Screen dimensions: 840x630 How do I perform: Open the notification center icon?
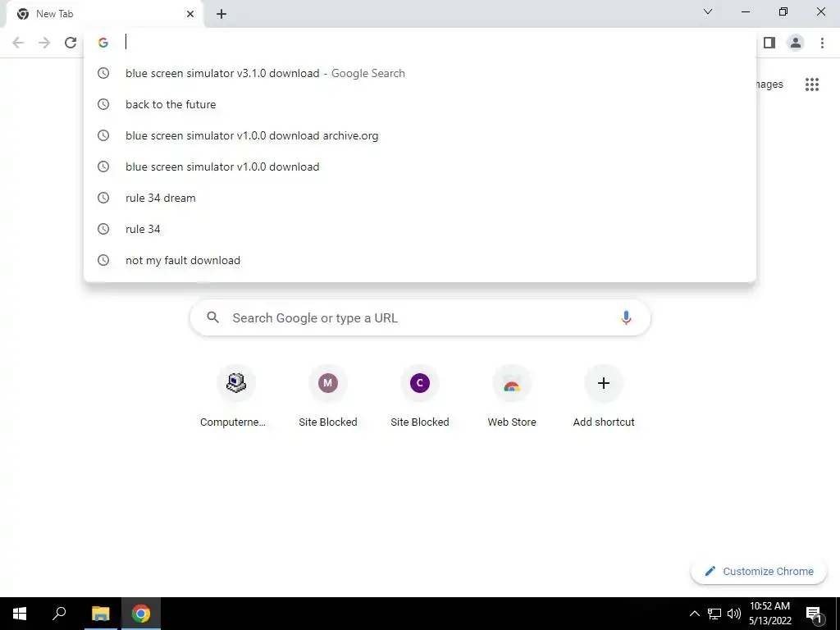pos(813,614)
